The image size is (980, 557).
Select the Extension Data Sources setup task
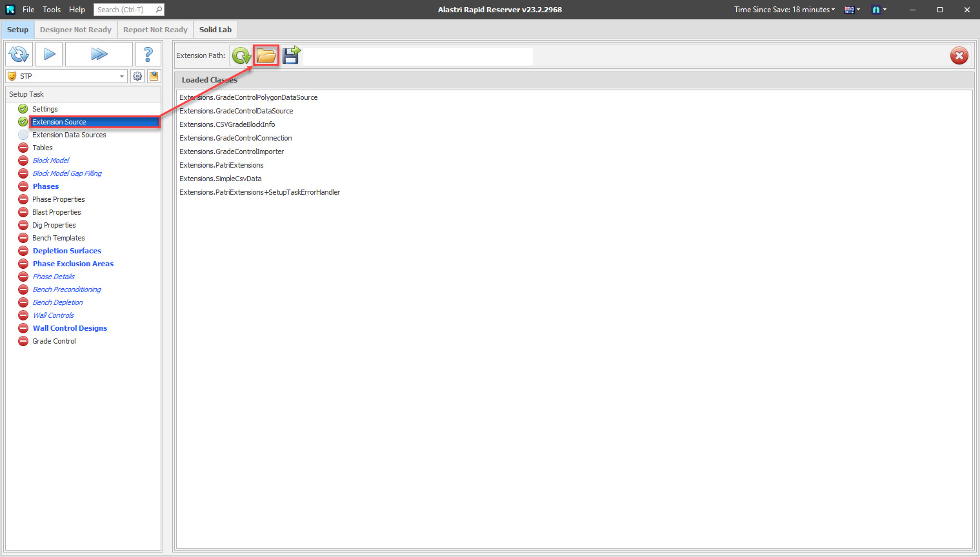point(69,134)
